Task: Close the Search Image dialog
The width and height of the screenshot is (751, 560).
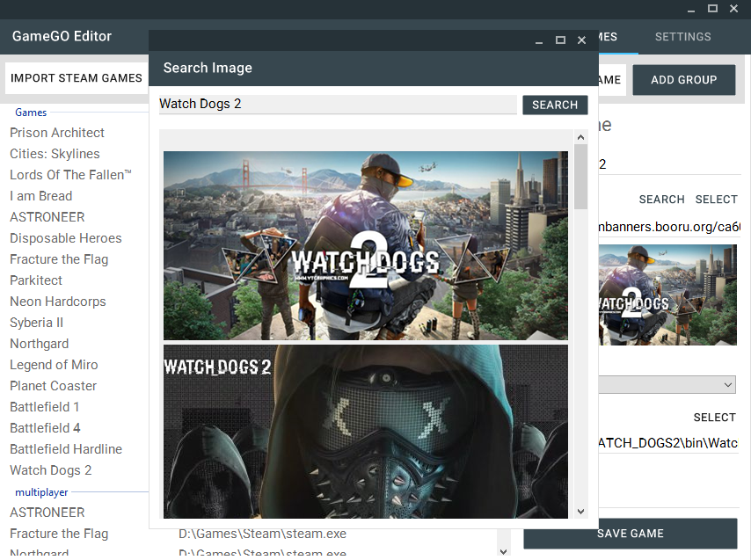Action: (x=581, y=40)
